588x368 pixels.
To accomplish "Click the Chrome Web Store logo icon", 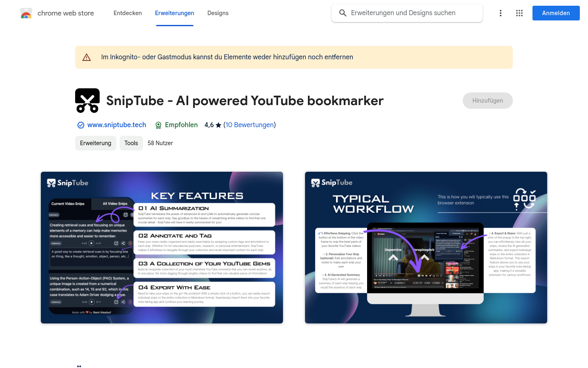I will [26, 13].
